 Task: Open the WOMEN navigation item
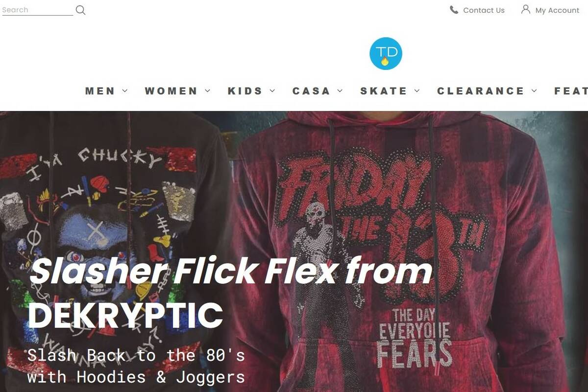(171, 91)
